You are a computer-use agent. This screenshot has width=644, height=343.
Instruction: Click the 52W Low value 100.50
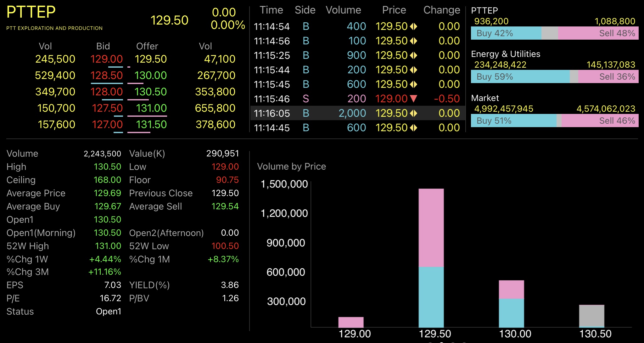coord(225,246)
